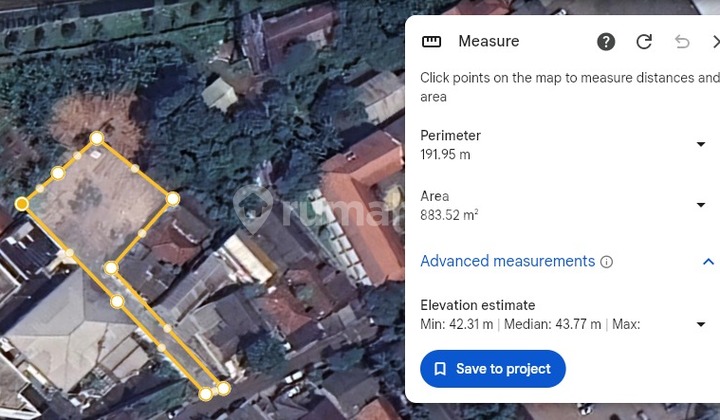This screenshot has width=720, height=420.
Task: Undo the last measurement point
Action: (x=682, y=42)
